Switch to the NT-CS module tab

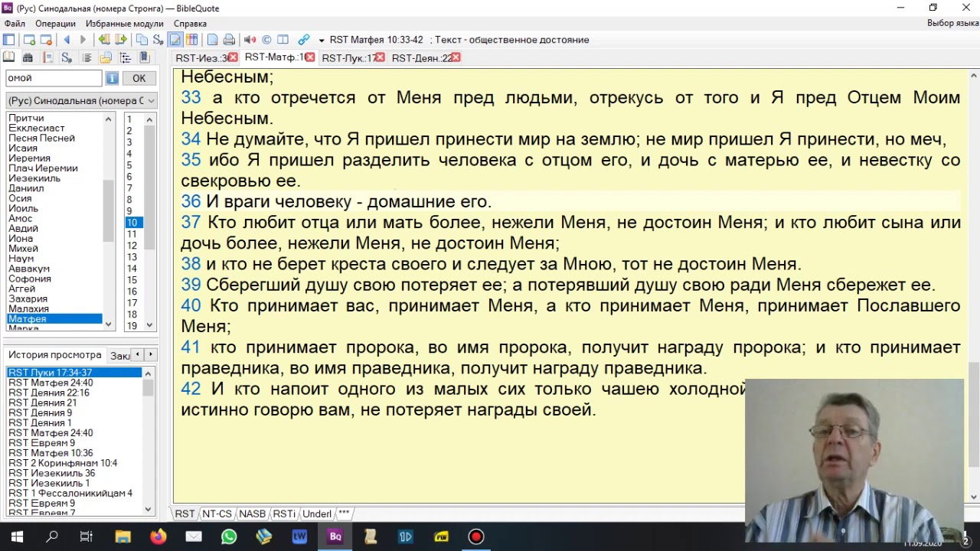pos(217,514)
